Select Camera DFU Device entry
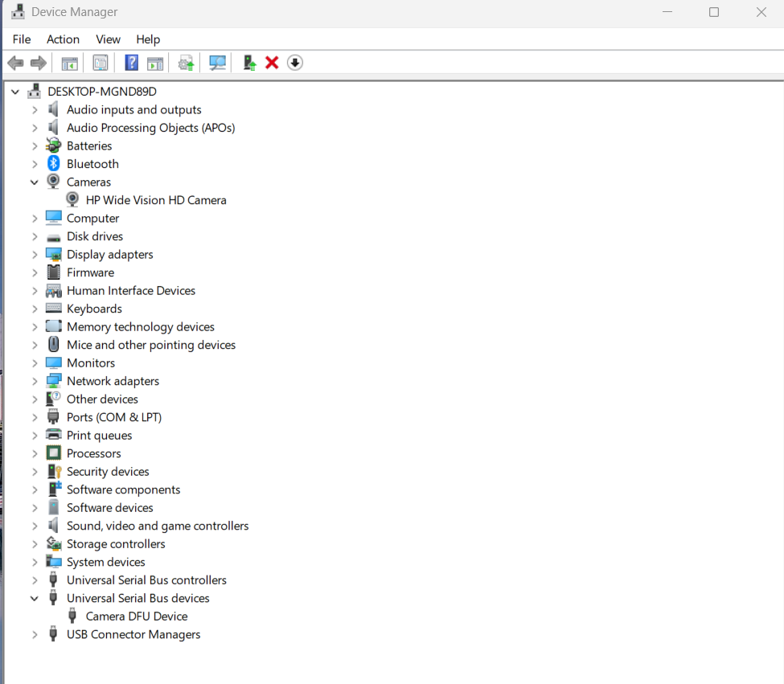 point(137,616)
